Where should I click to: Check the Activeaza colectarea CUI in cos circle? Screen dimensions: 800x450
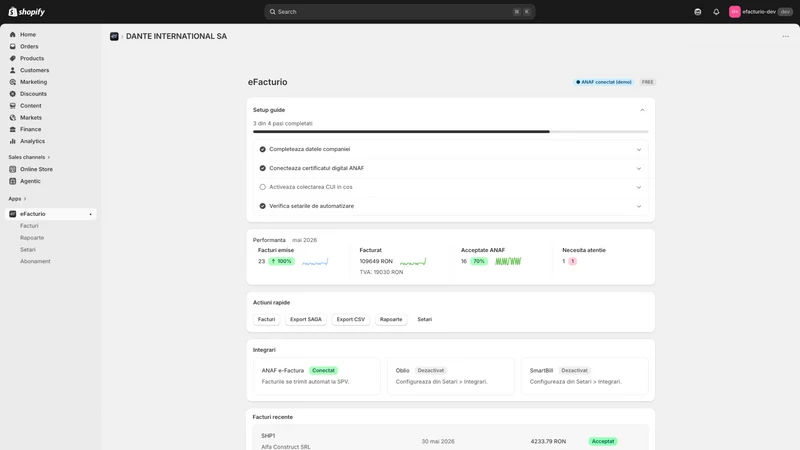263,187
